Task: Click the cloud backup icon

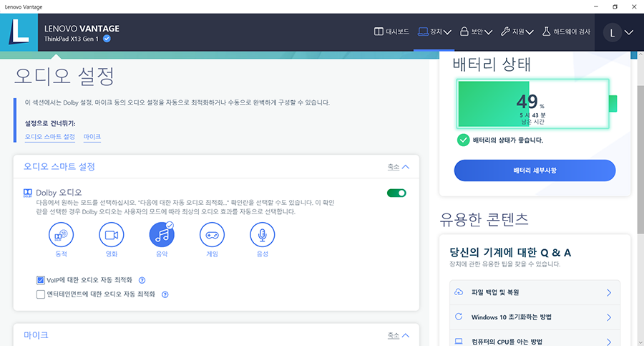Action: [459, 292]
